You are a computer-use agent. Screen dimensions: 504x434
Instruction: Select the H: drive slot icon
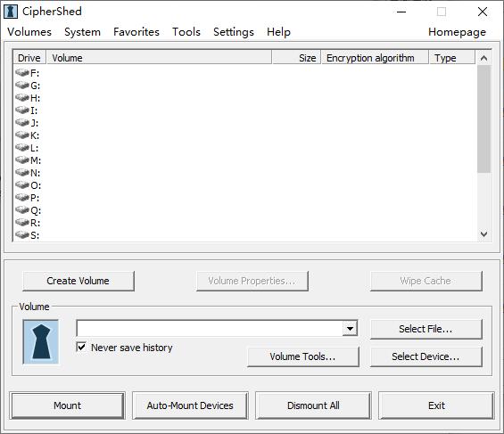click(x=22, y=98)
